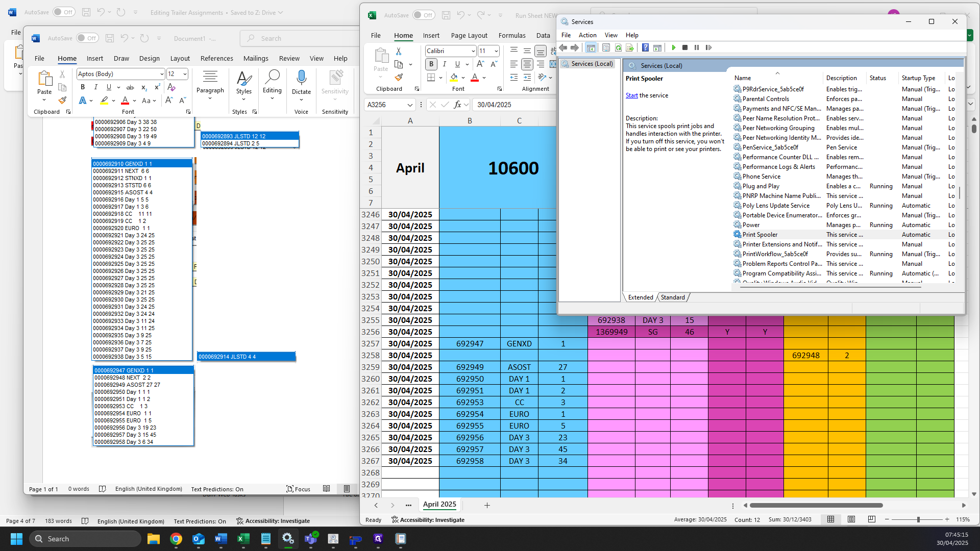This screenshot has height=551, width=980.
Task: Toggle AutoSave switch in Word Document1
Action: 88,38
